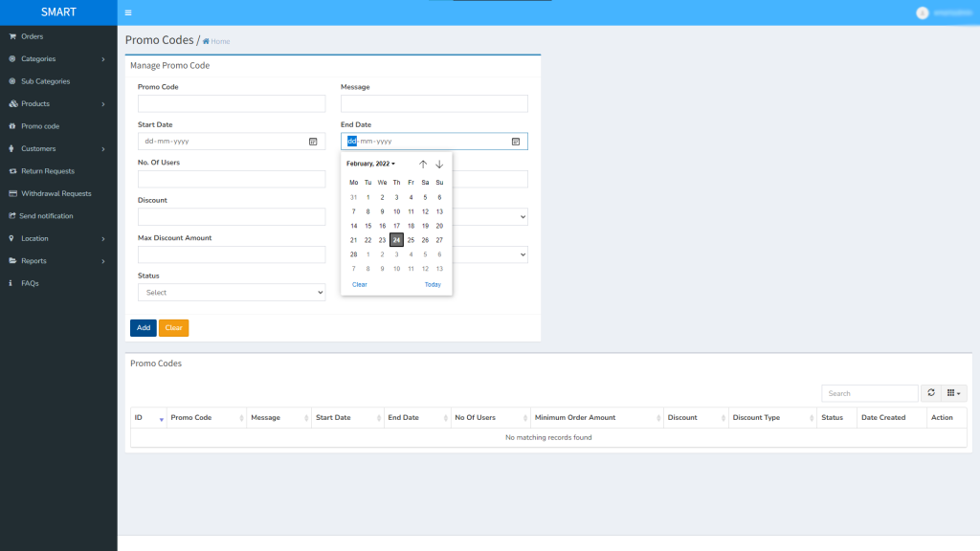Open the Start Date date picker
The image size is (980, 551).
tap(312, 141)
